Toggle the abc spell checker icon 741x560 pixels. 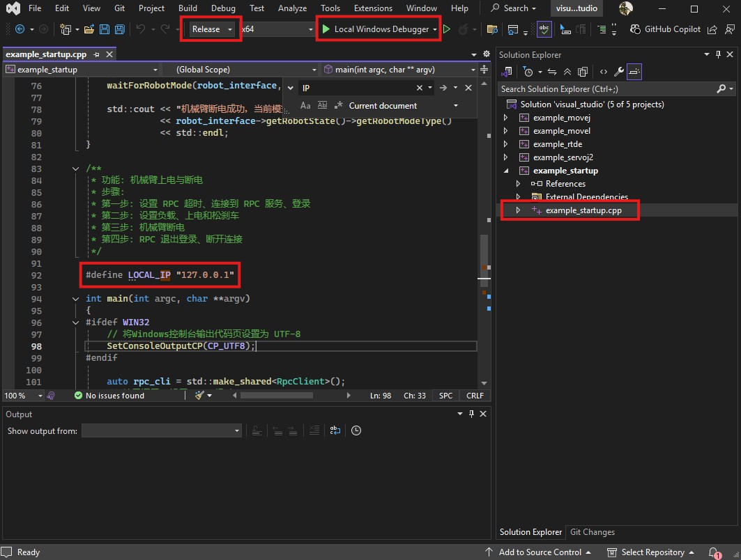[x=544, y=29]
